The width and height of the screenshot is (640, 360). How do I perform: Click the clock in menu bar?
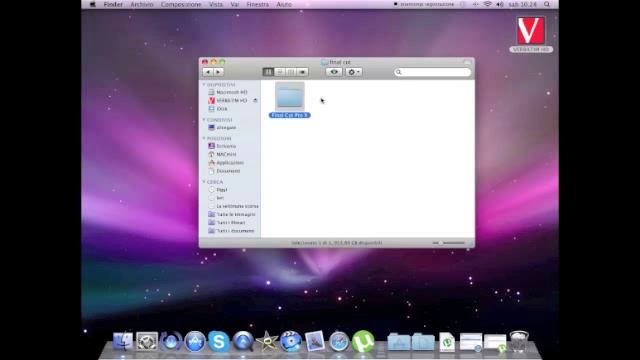522,4
